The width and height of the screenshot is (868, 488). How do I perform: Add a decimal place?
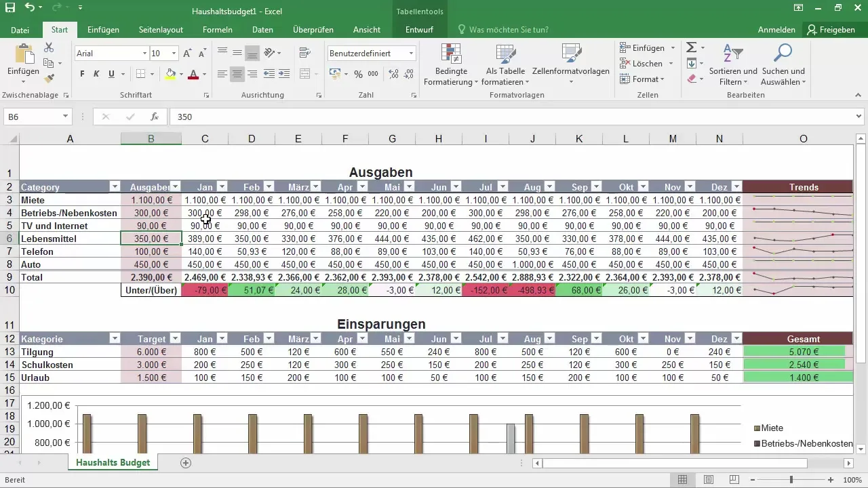[393, 74]
